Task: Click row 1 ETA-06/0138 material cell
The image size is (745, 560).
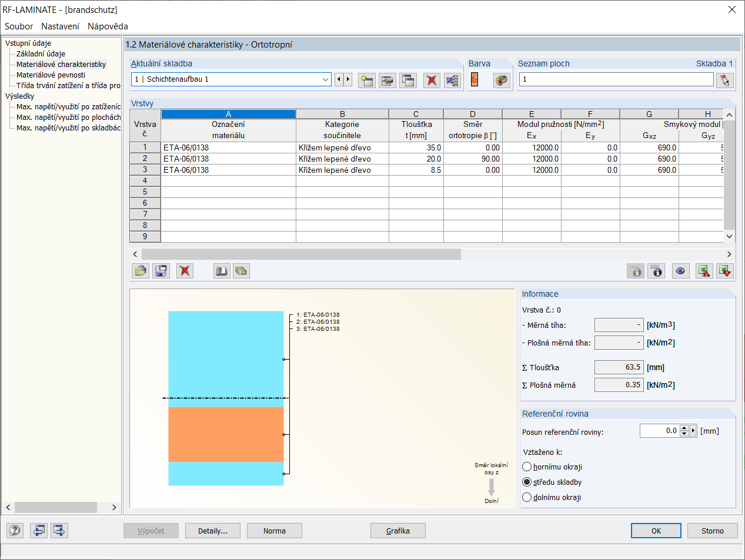Action: (x=229, y=147)
